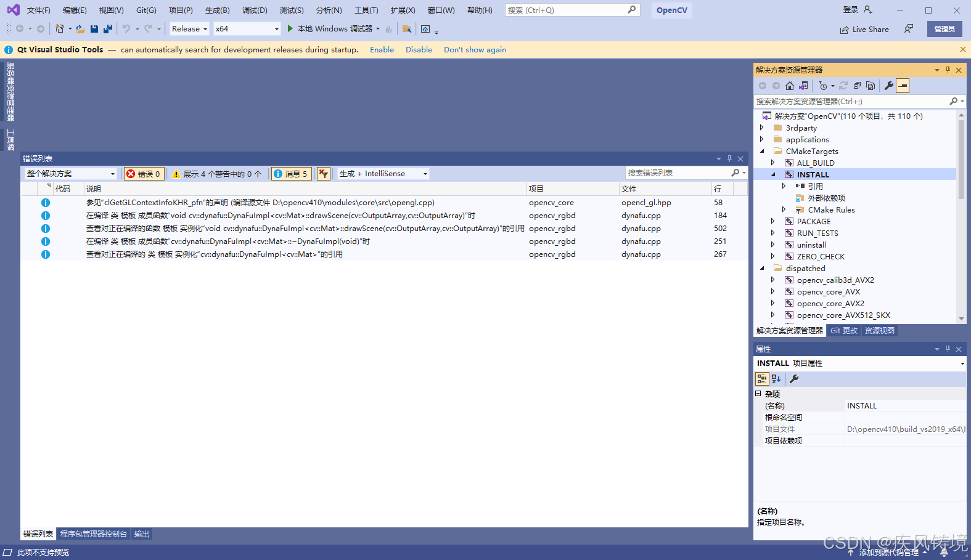
Task: Click the Visual Studio logo icon
Action: point(13,10)
